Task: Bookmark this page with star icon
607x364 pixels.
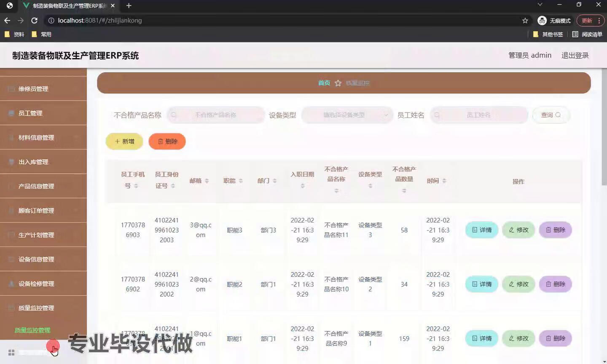Action: point(525,20)
